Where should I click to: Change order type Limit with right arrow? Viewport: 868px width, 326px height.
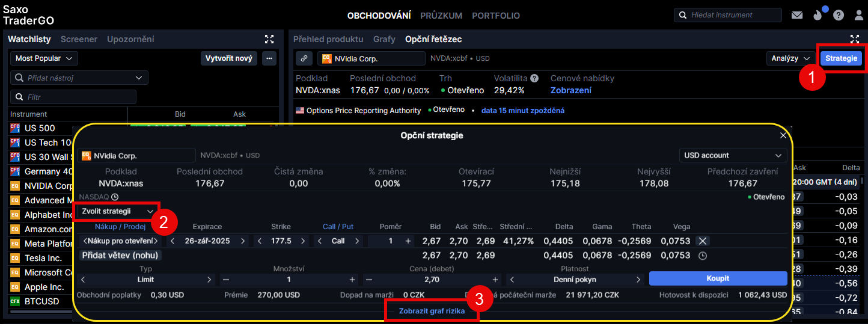click(x=209, y=280)
